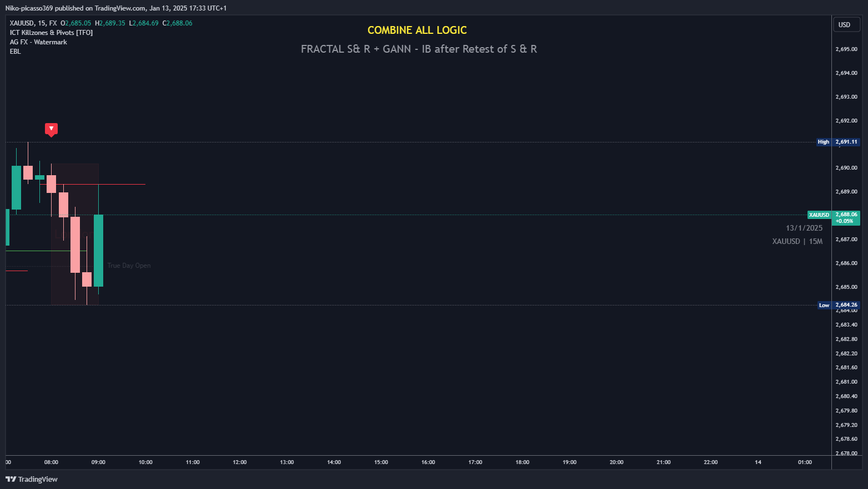Click the XAUUSD 2,688.06 current price tag

tap(834, 218)
